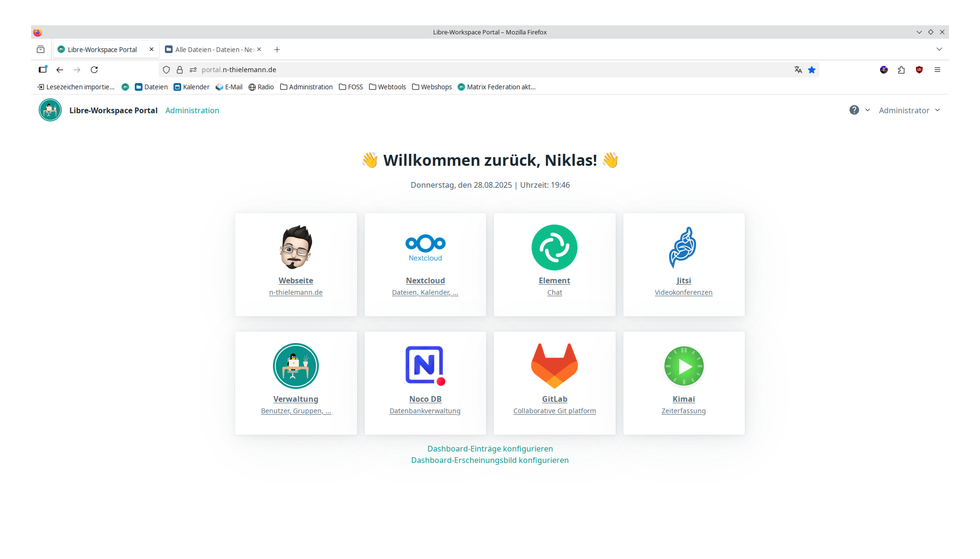Toggle the bookmark star in address bar
This screenshot has height=559, width=980.
point(812,70)
